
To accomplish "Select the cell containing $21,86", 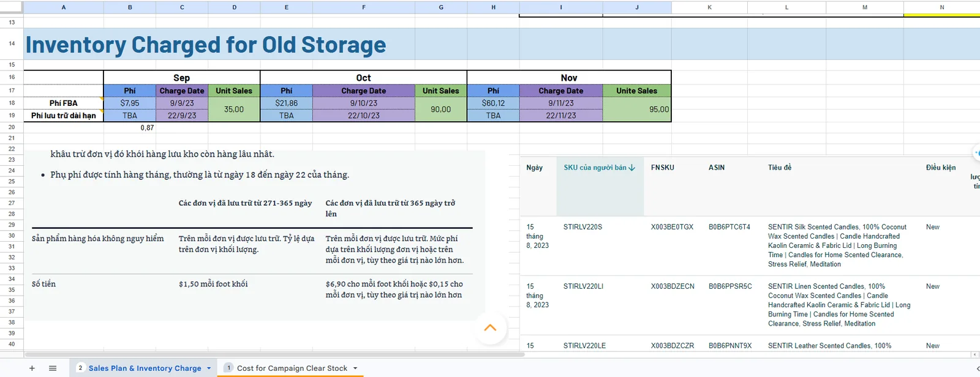I will click(287, 103).
